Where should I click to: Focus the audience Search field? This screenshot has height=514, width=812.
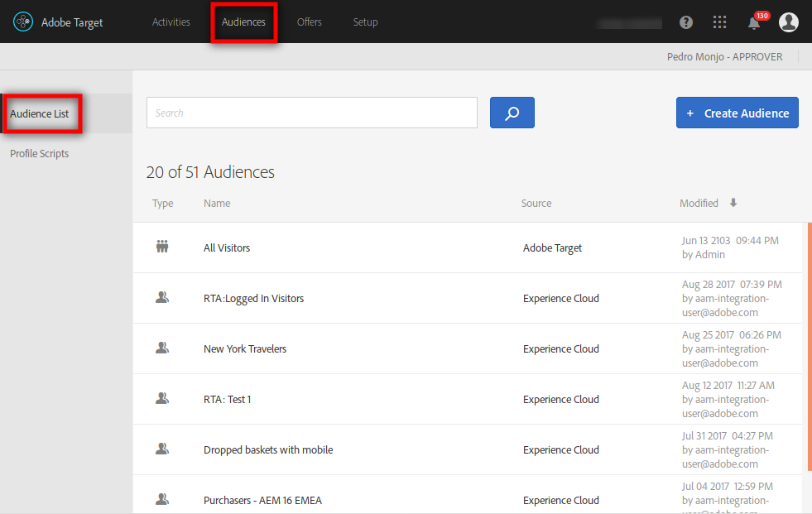(x=312, y=113)
